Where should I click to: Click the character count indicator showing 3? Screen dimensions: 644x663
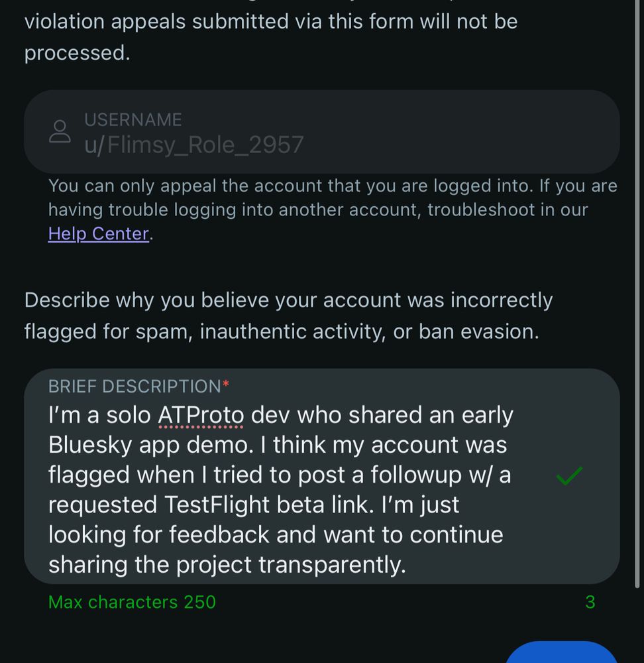click(590, 602)
